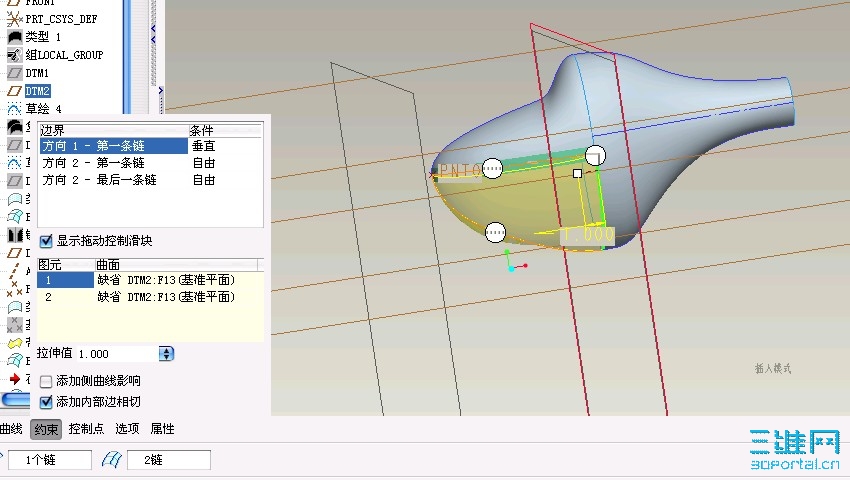The image size is (850, 480).
Task: Click the 组LOCAL_GROUP group icon
Action: point(14,55)
